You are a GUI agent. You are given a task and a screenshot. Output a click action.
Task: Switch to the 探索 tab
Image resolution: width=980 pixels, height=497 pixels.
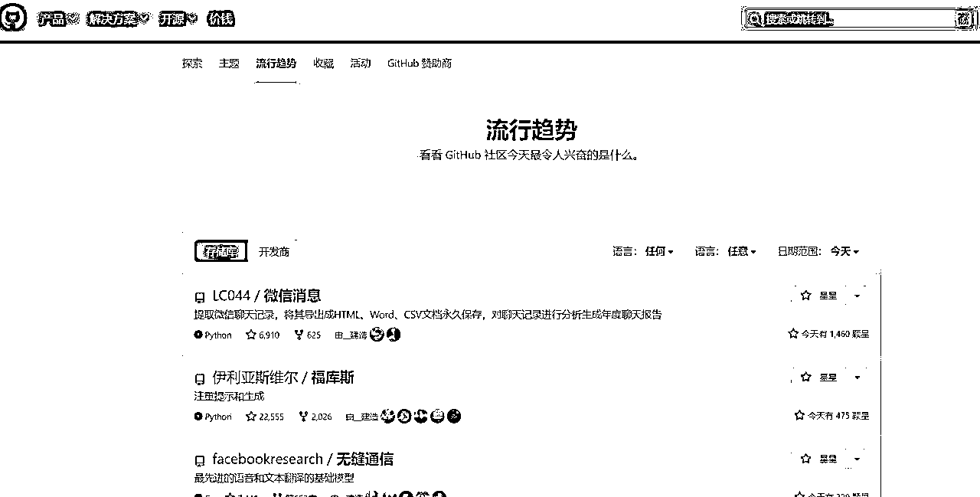192,64
